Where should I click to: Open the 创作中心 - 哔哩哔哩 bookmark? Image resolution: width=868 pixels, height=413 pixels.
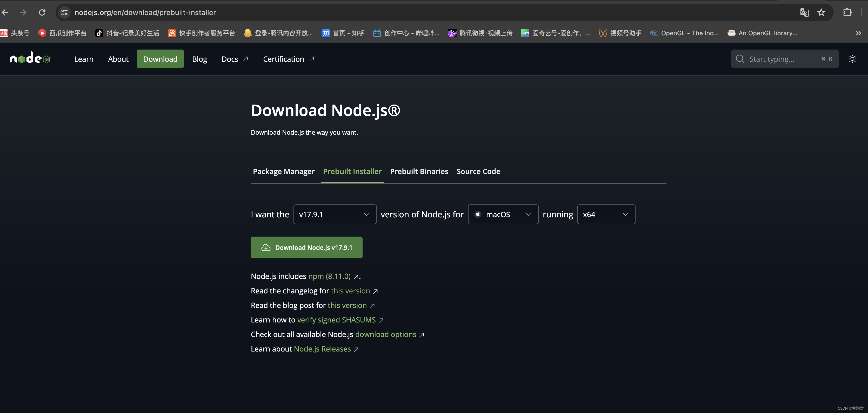pyautogui.click(x=406, y=33)
